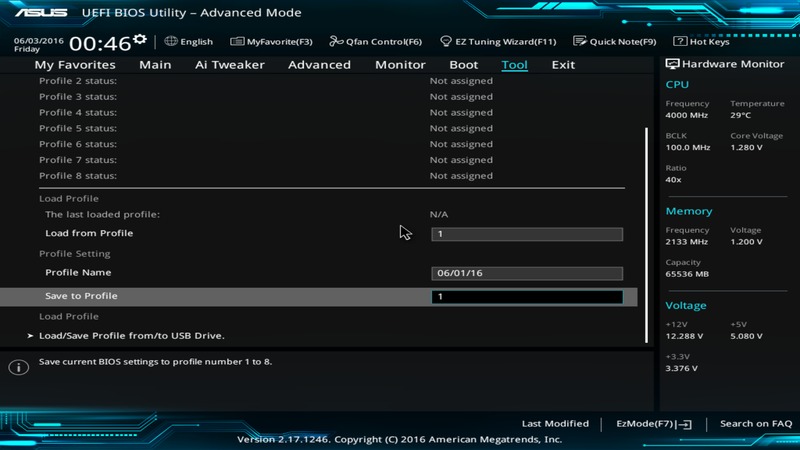Click the Profile Name field showing 06/01/16
Screen dimensions: 800x450
[x=527, y=273]
